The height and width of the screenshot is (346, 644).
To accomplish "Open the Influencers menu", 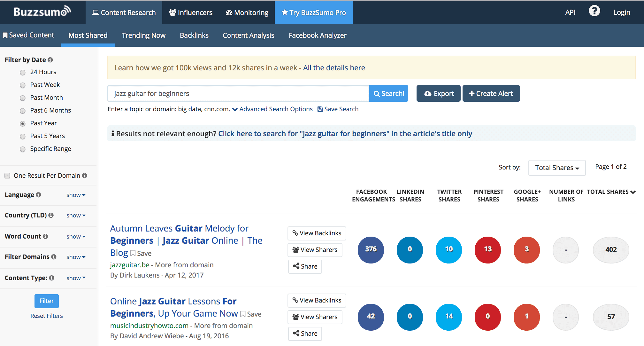I will 191,12.
